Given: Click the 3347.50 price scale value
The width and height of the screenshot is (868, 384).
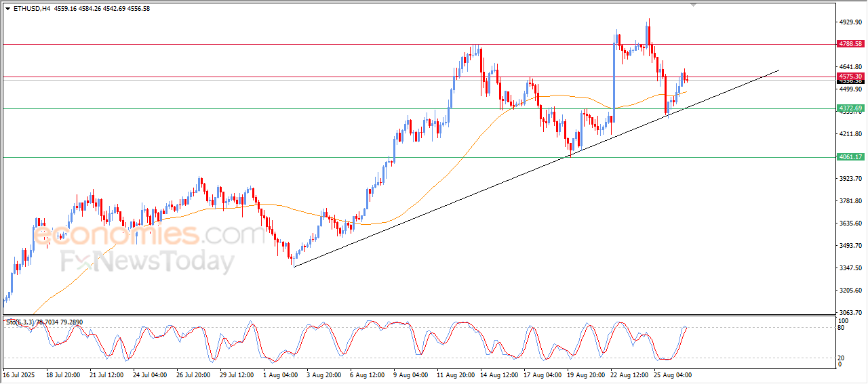Looking at the screenshot, I should click(850, 268).
